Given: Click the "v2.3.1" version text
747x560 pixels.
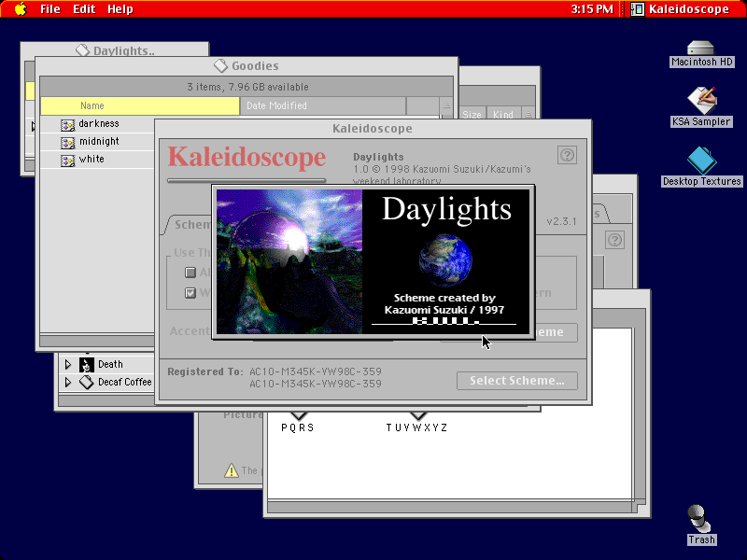Looking at the screenshot, I should (x=562, y=221).
